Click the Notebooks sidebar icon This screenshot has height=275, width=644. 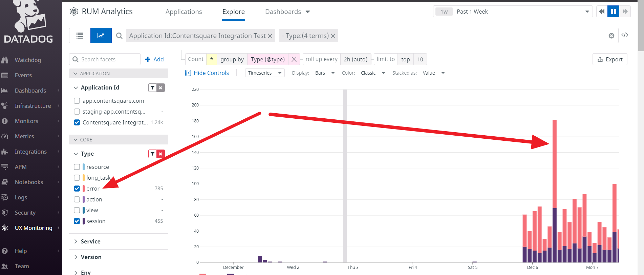(5, 182)
